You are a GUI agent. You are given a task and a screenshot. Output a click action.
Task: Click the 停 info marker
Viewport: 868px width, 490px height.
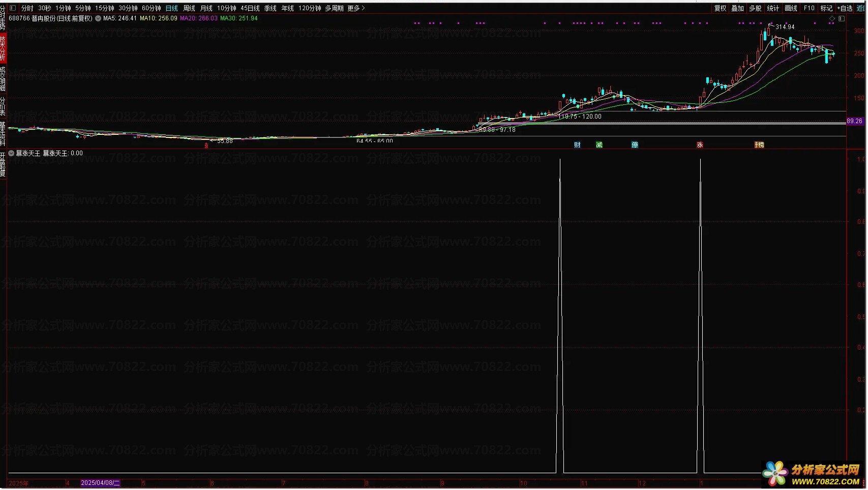coord(635,145)
